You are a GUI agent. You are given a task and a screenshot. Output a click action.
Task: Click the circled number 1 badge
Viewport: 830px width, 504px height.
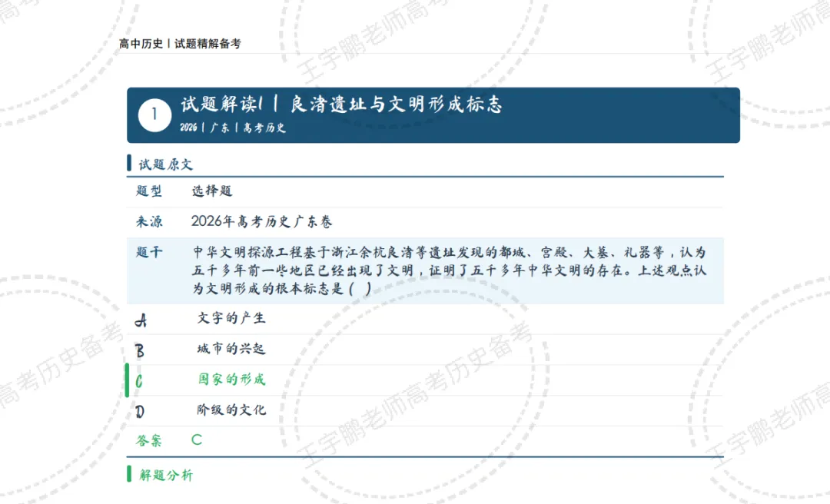click(x=154, y=115)
